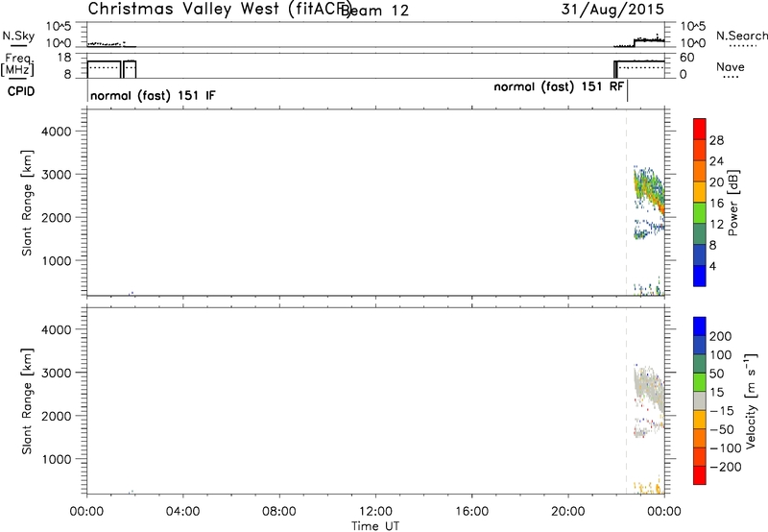Click the rightmost '00:00' time label
This screenshot has height=532, width=768.
pos(664,512)
